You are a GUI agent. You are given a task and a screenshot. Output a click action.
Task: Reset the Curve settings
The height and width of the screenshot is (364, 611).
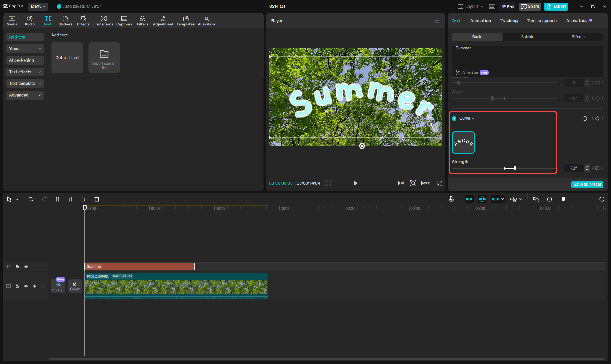[584, 118]
